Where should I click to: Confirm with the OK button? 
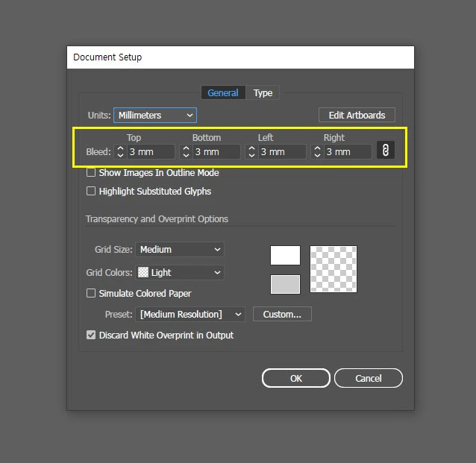pyautogui.click(x=296, y=378)
